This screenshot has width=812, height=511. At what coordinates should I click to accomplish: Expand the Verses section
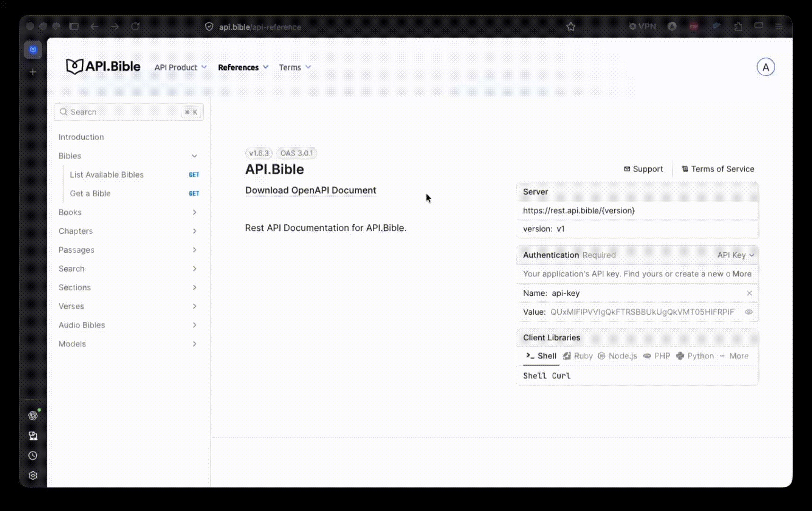[x=128, y=306]
